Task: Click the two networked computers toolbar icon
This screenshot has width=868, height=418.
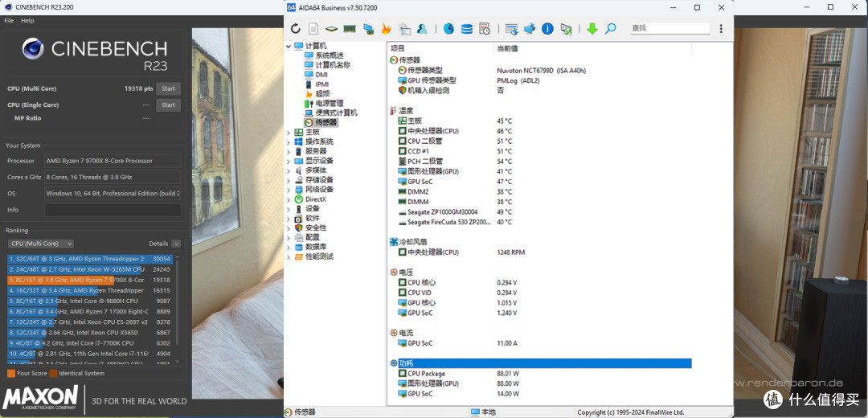Action: (530, 29)
